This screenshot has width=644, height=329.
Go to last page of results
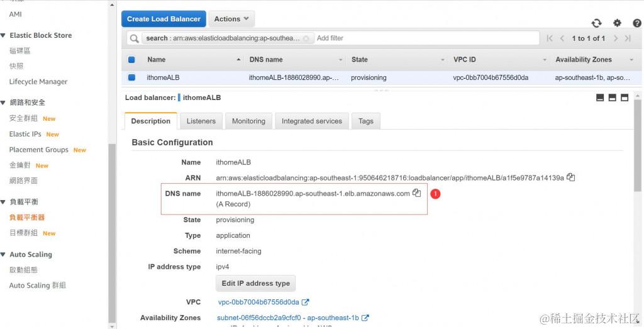click(x=628, y=38)
